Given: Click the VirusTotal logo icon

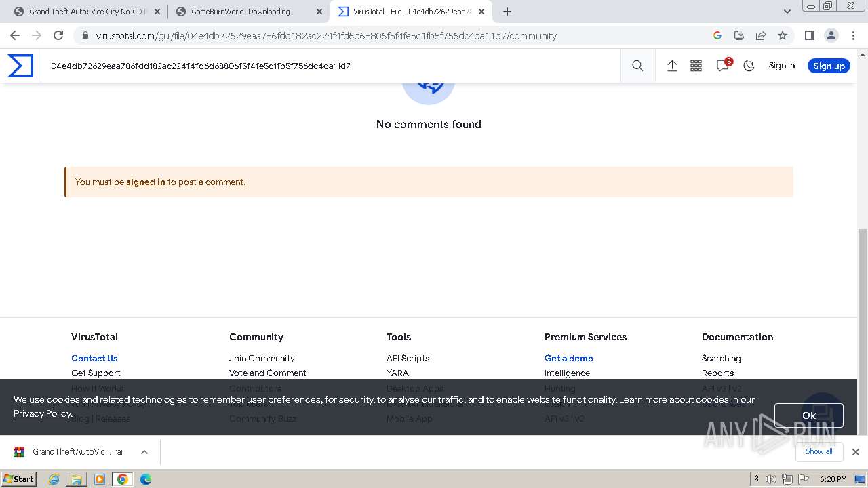Looking at the screenshot, I should [x=20, y=66].
